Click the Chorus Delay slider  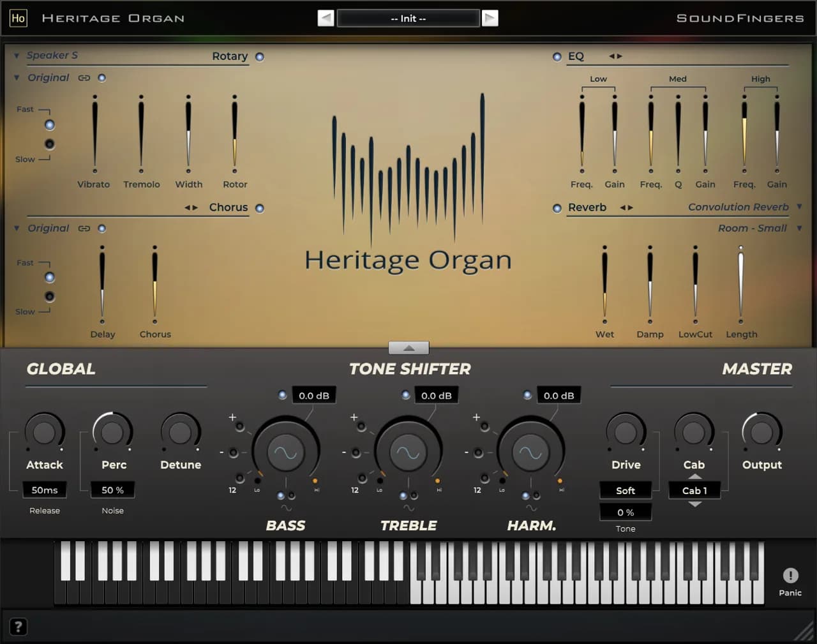tap(102, 285)
